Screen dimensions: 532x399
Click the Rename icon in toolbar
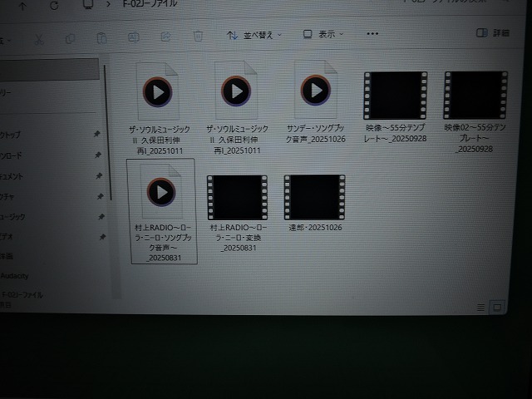pyautogui.click(x=133, y=37)
